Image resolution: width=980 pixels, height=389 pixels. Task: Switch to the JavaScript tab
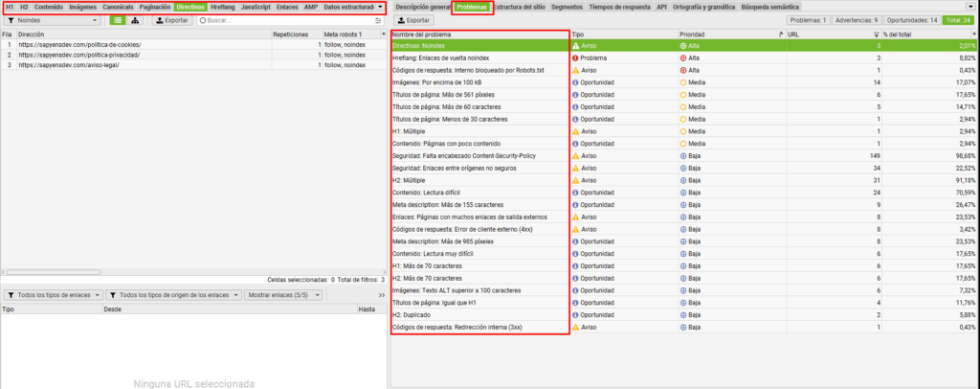pos(256,7)
